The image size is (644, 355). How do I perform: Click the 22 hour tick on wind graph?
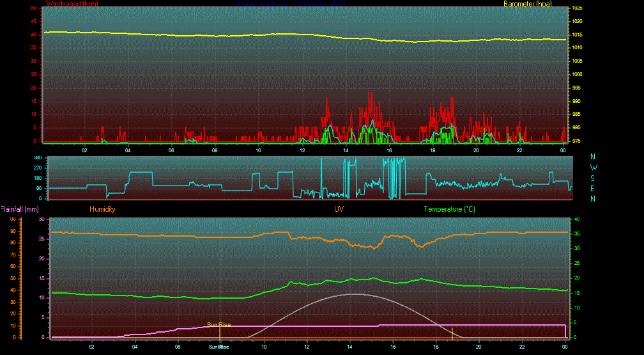519,150
